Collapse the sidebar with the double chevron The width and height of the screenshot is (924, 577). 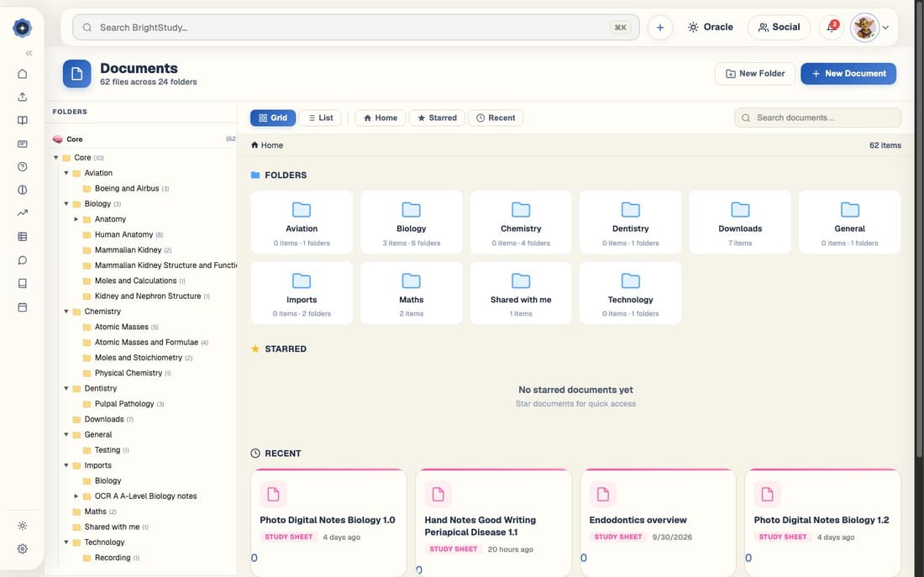(29, 53)
